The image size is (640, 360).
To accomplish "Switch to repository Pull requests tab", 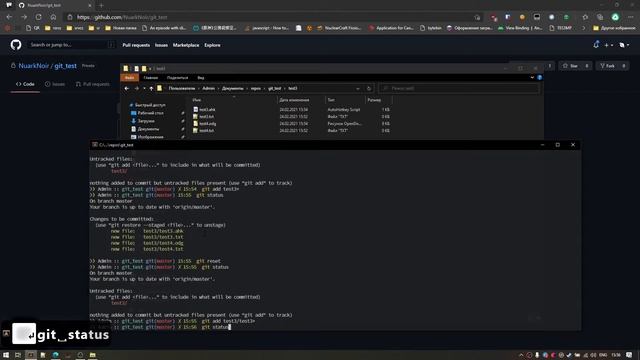I will click(x=93, y=84).
